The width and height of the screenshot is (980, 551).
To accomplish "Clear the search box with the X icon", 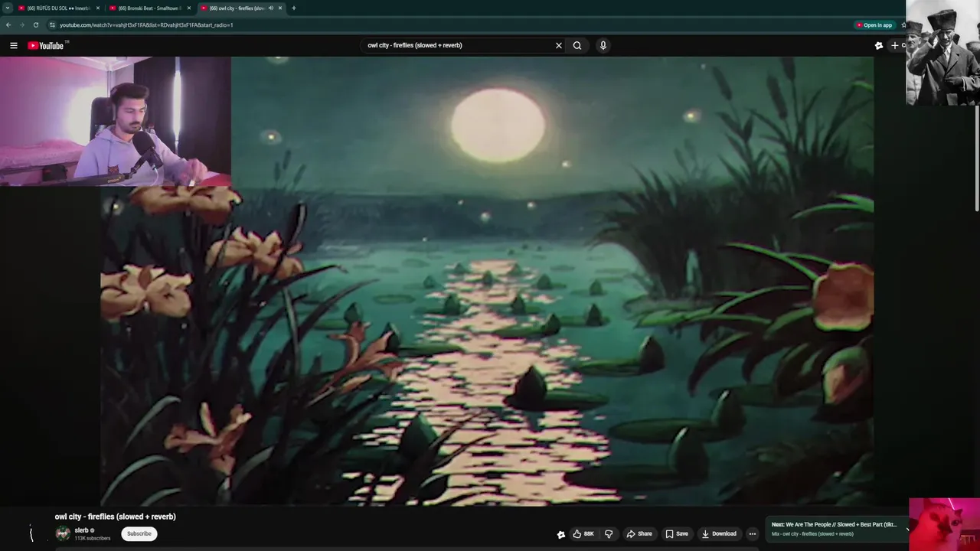I will click(559, 45).
